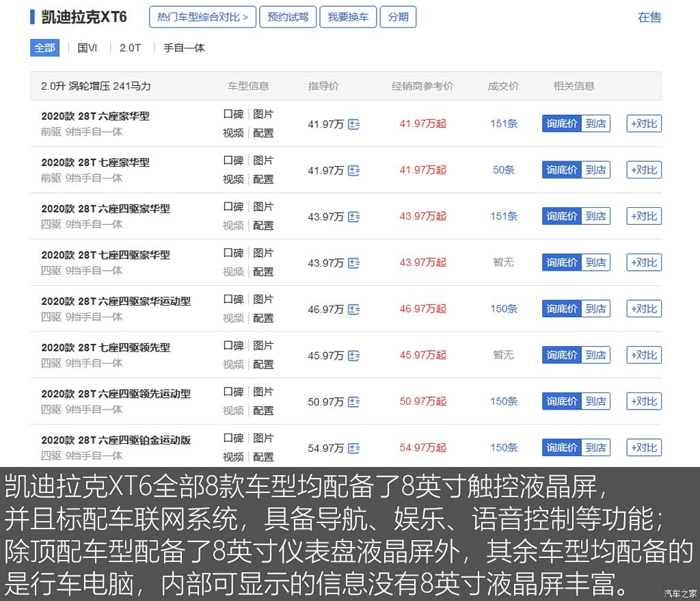
Task: Click dealer price 46.97万起
Action: [422, 309]
